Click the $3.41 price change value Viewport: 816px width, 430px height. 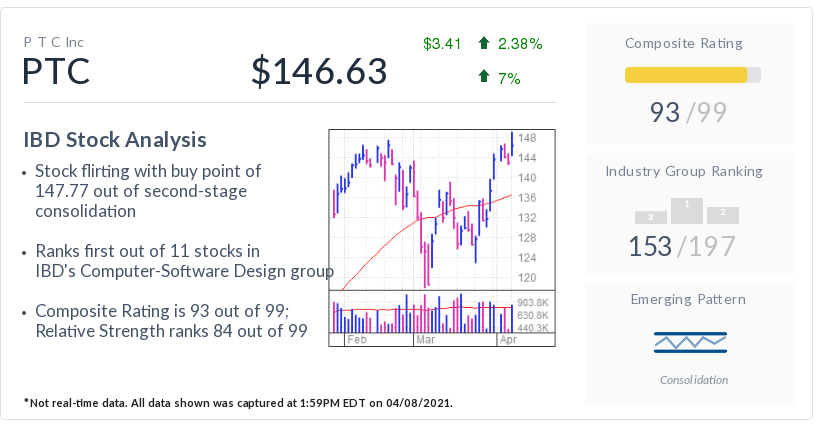pyautogui.click(x=442, y=44)
